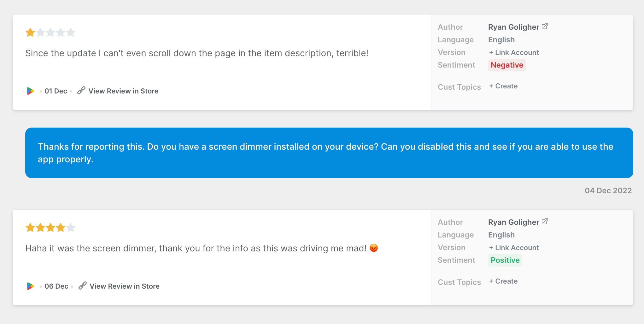The image size is (644, 324).
Task: Click the "Cust Topics" label in the first review
Action: [459, 87]
